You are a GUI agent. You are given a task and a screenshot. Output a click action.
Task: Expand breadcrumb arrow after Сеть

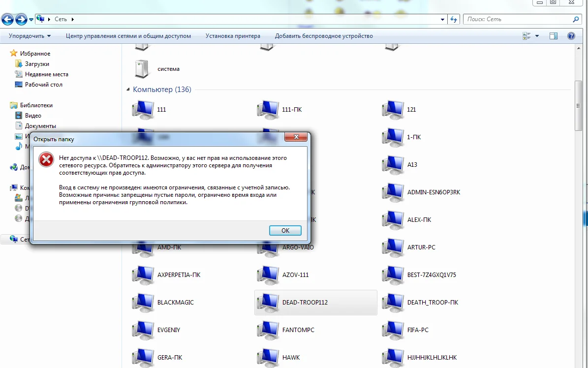point(72,20)
